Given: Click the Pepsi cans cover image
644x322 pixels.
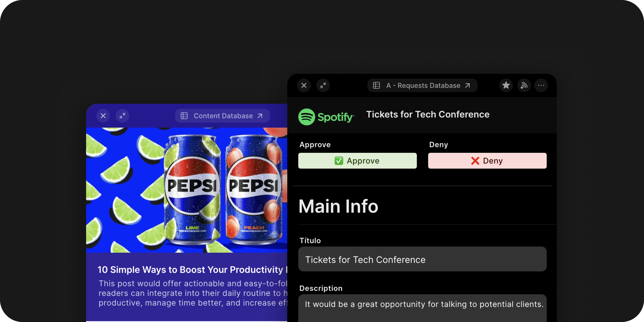Looking at the screenshot, I should [x=187, y=190].
